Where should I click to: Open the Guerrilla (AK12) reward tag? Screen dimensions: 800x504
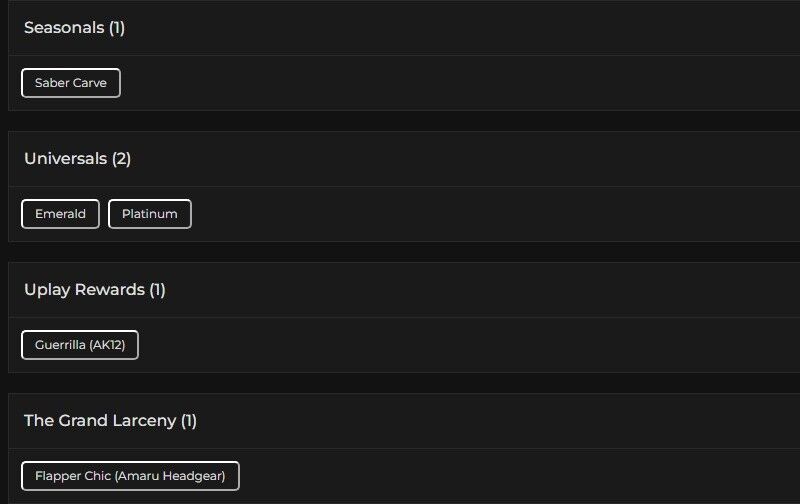click(80, 345)
